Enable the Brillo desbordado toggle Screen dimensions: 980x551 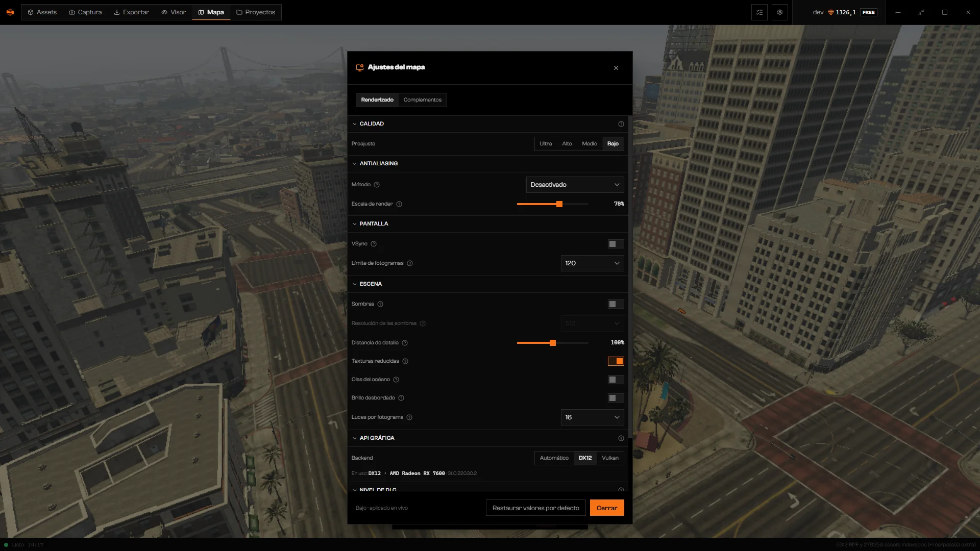(616, 398)
